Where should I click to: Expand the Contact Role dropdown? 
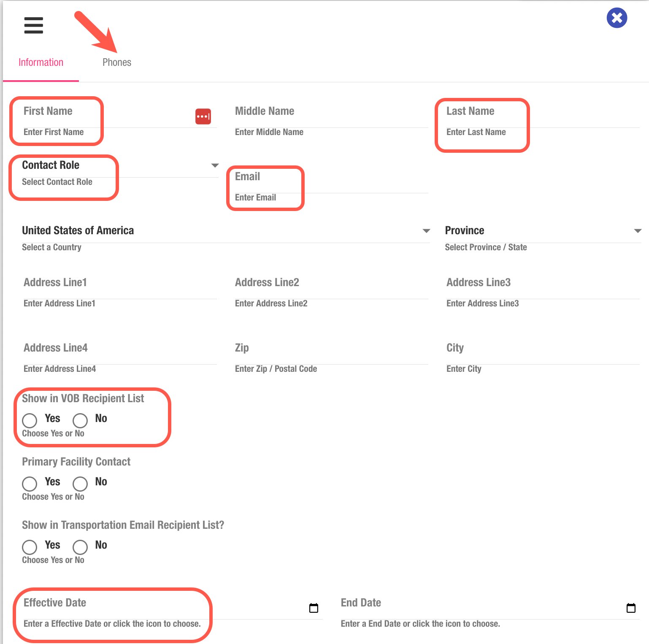click(x=214, y=165)
